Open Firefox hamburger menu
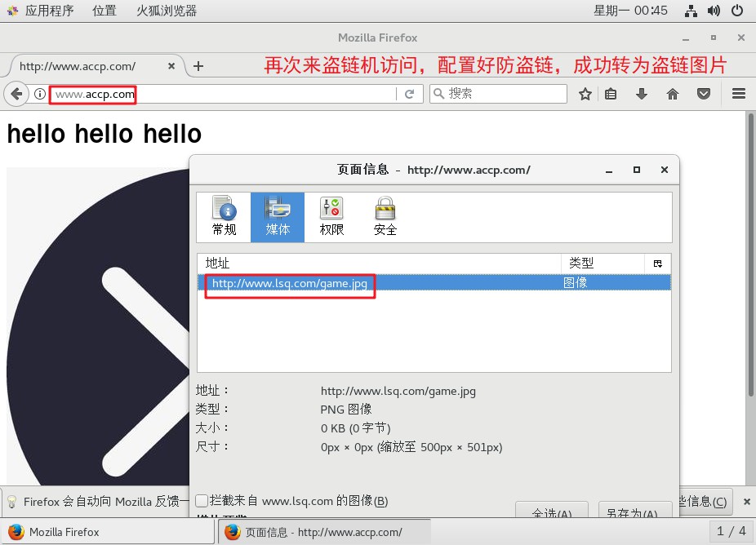This screenshot has height=545, width=756. [738, 94]
